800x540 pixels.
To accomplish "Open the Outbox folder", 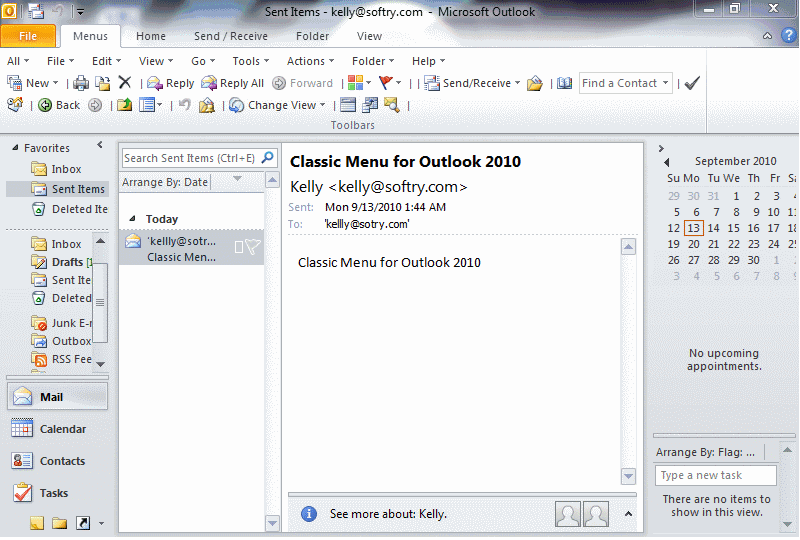I will pos(61,341).
